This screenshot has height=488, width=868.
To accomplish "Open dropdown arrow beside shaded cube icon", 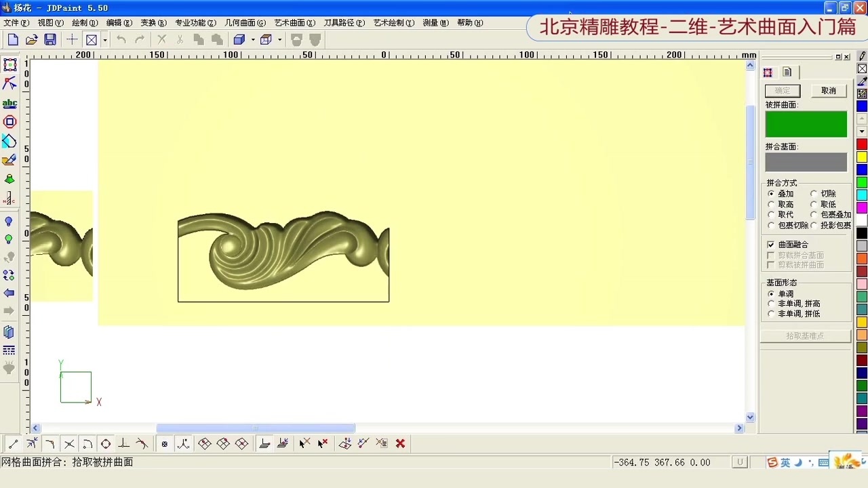I will [x=253, y=40].
